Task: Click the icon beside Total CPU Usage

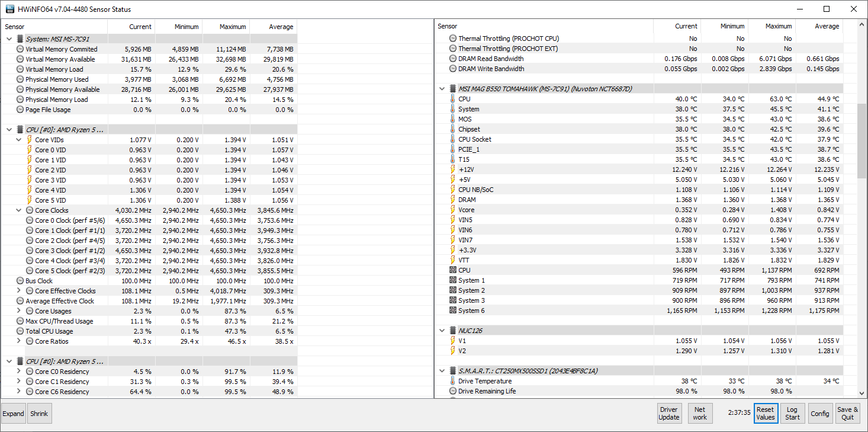Action: tap(20, 331)
